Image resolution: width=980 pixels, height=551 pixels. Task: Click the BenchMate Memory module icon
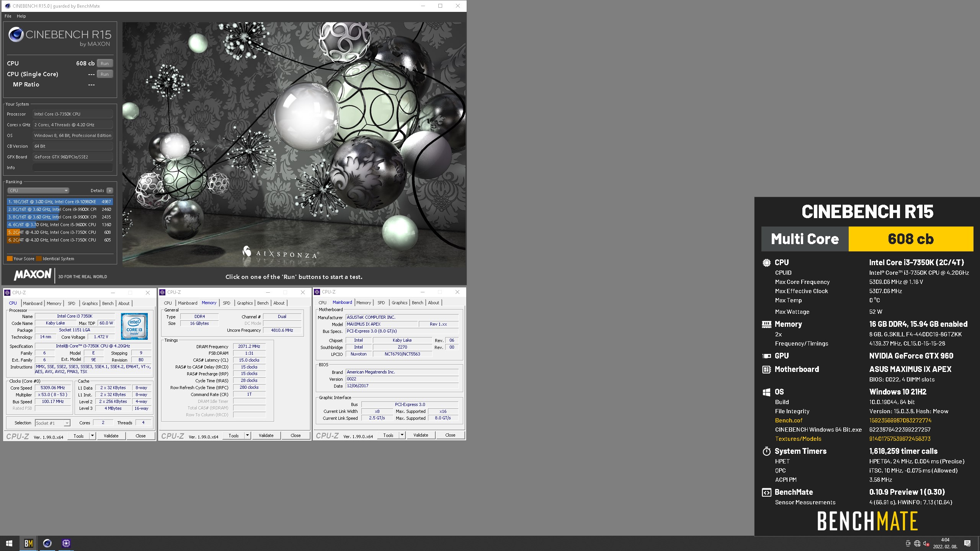tap(766, 324)
